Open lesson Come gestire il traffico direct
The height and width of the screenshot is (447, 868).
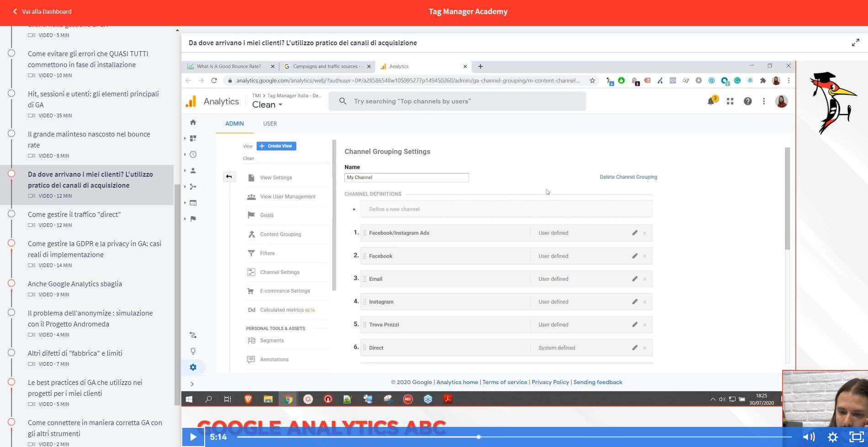74,214
